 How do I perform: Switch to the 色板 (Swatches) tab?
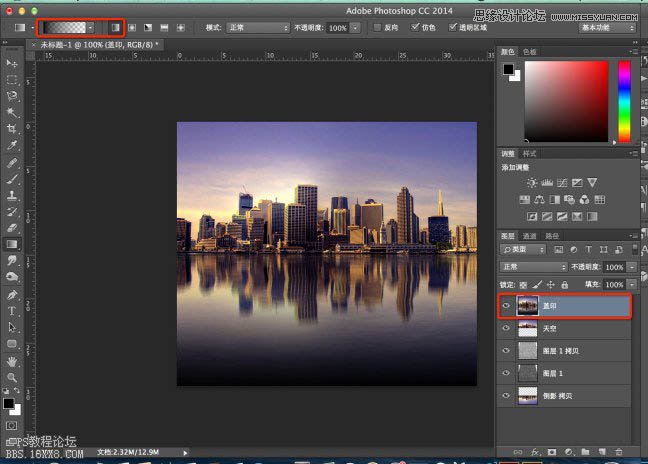pos(530,52)
